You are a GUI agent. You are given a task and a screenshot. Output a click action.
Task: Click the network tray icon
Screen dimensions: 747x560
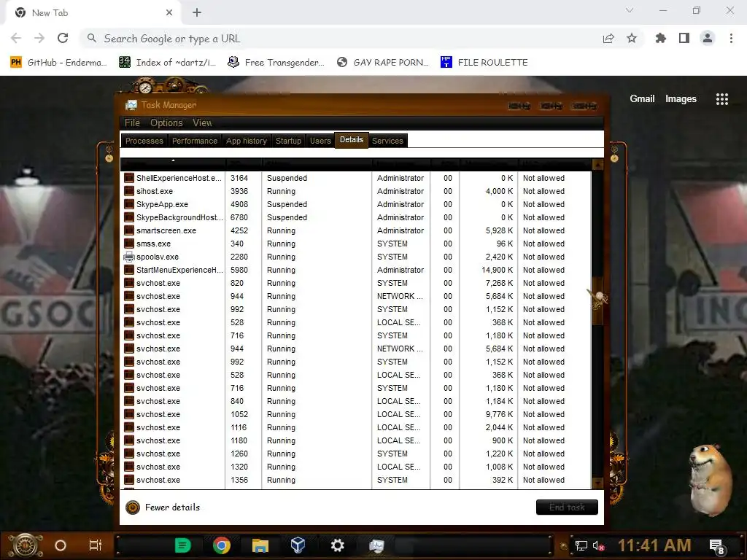[x=581, y=545]
